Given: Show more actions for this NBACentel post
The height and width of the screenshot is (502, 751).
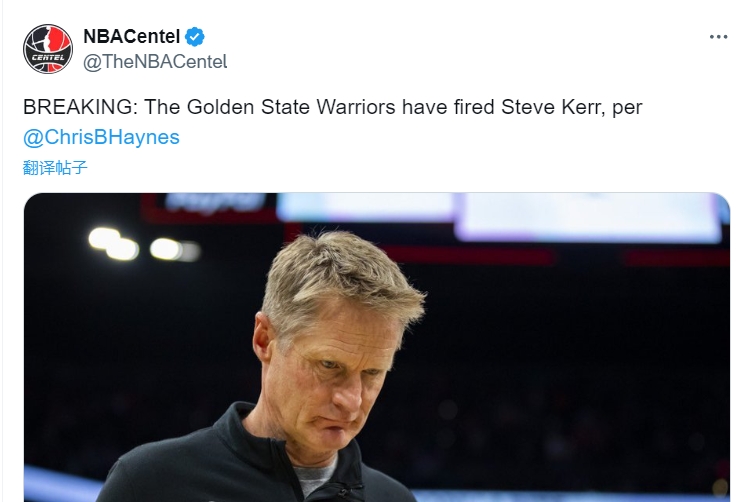Looking at the screenshot, I should coord(718,37).
